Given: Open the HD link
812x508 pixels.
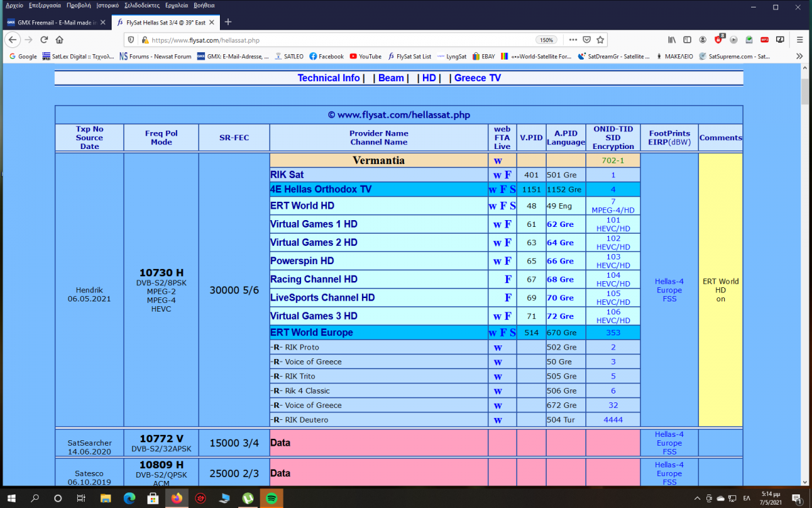Looking at the screenshot, I should 429,78.
